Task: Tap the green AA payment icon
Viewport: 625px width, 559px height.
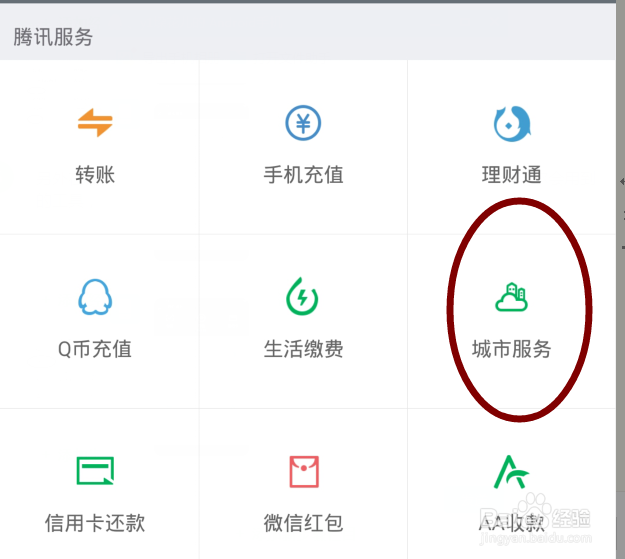Action: (x=511, y=472)
